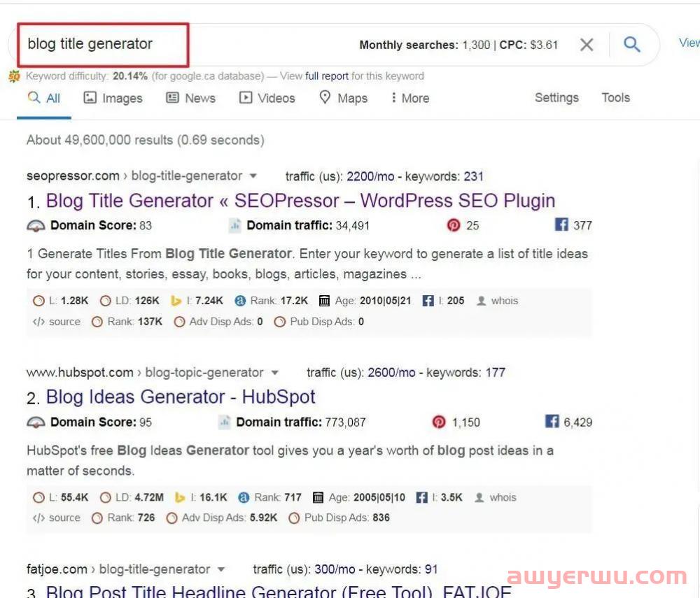
Task: Click the Pinterest icon showing 25
Action: pos(453,226)
